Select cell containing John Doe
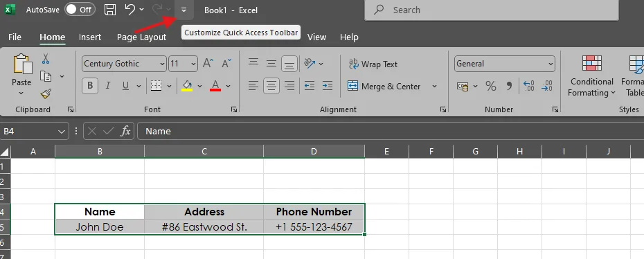Screen dimensions: 644x259 pos(100,227)
